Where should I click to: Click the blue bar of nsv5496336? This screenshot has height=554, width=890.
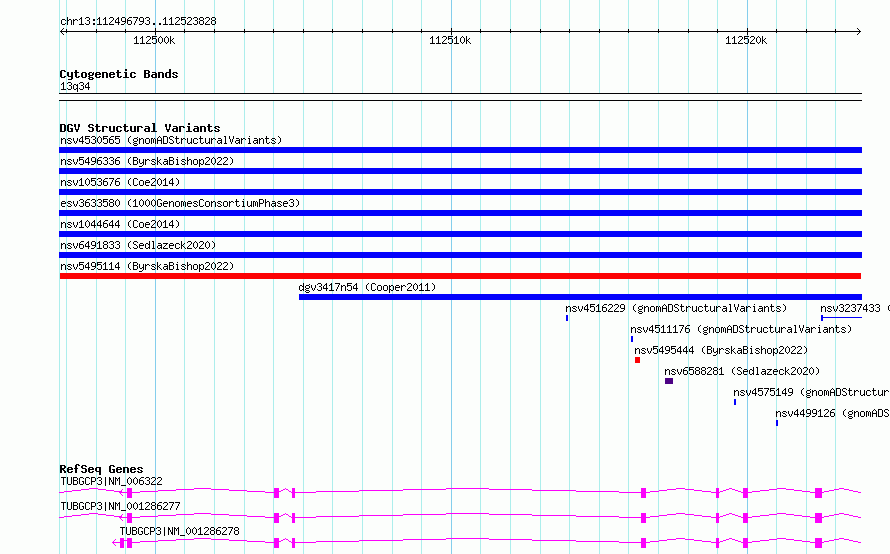pos(460,171)
